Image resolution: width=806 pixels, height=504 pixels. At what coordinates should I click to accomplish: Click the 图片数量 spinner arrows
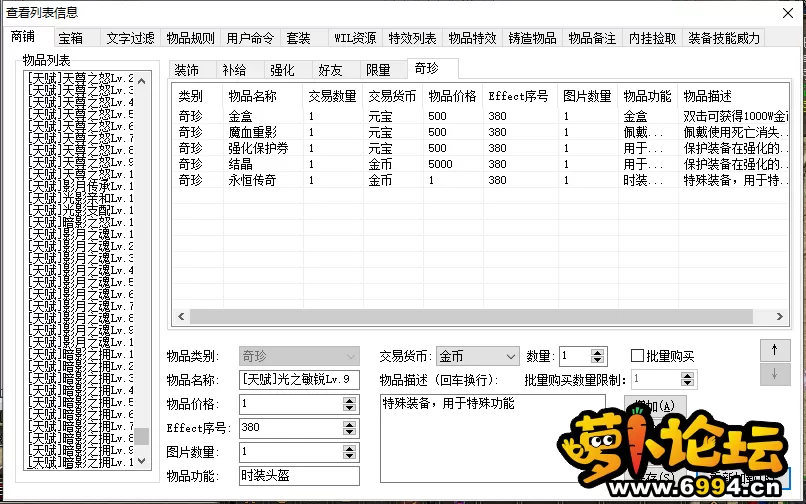pos(349,452)
